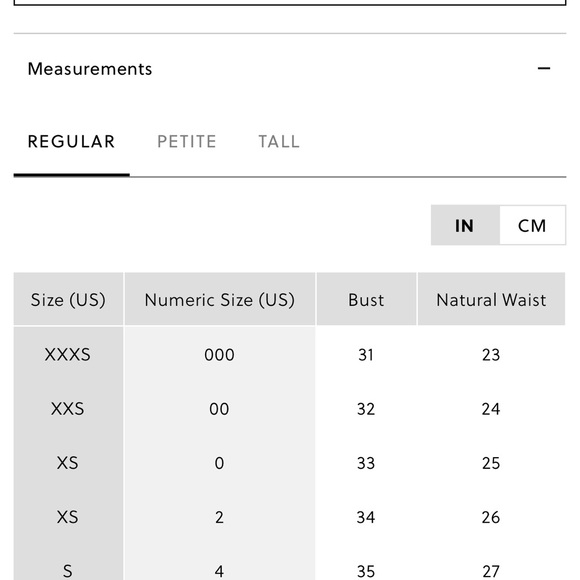Click numeric size 2 cell

pos(219,517)
